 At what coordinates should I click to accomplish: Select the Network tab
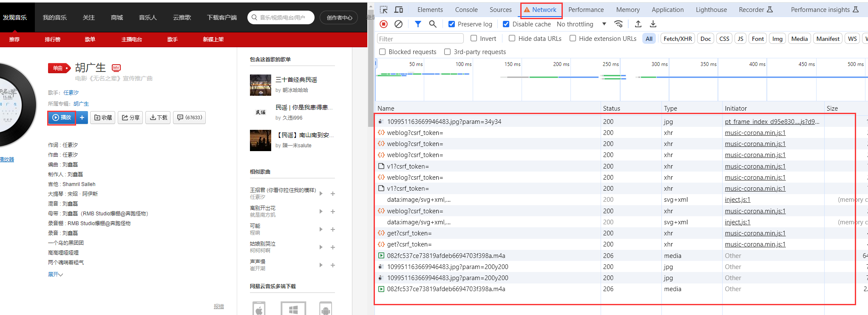pyautogui.click(x=541, y=10)
